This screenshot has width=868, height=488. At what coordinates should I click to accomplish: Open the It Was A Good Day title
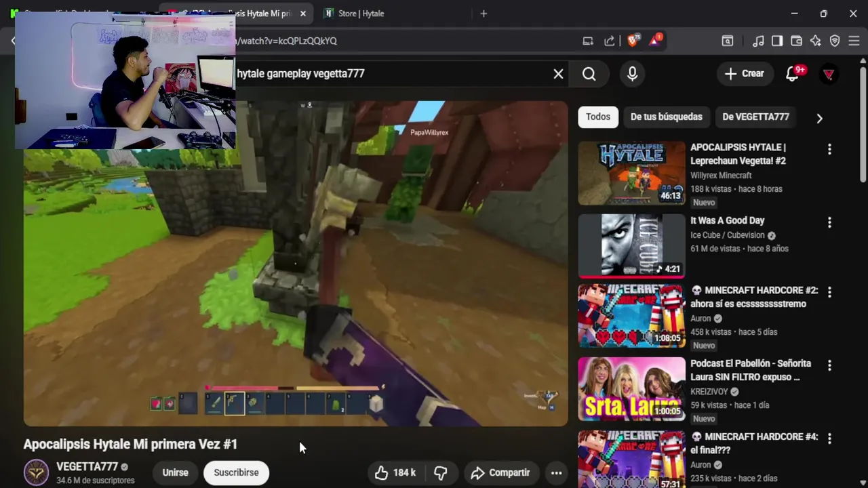(727, 220)
